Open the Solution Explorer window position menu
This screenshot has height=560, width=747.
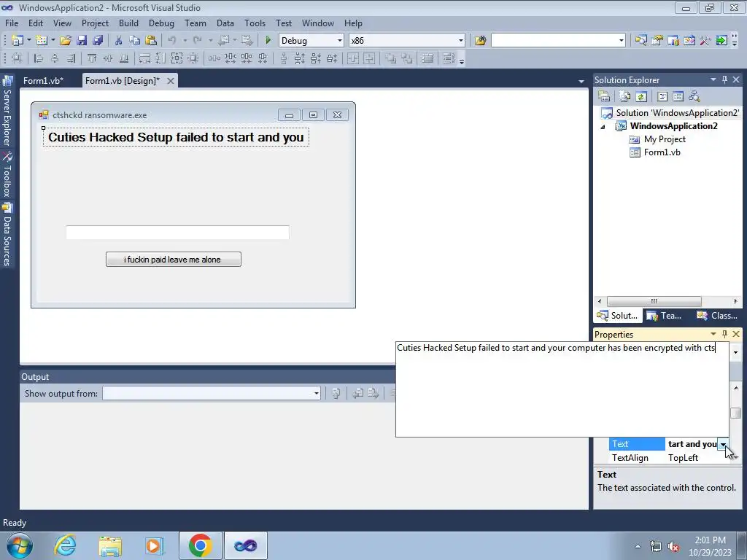[x=713, y=79]
